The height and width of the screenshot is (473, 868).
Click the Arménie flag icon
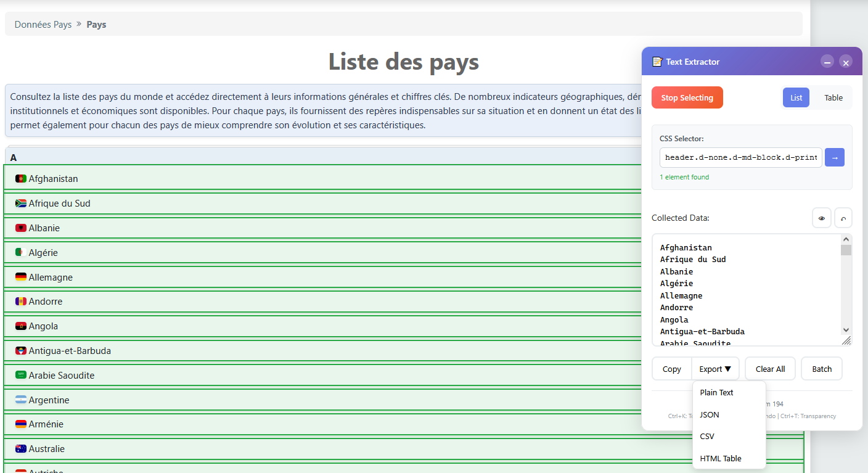pyautogui.click(x=21, y=424)
